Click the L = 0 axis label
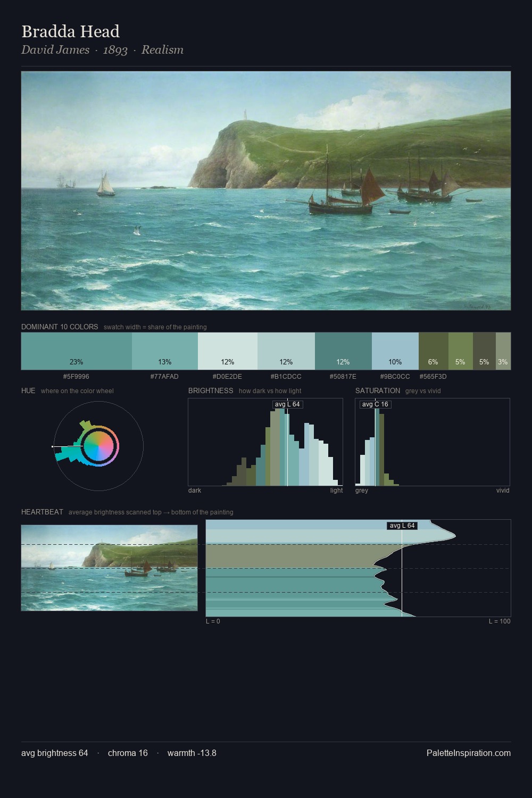The width and height of the screenshot is (532, 798). pos(213,621)
